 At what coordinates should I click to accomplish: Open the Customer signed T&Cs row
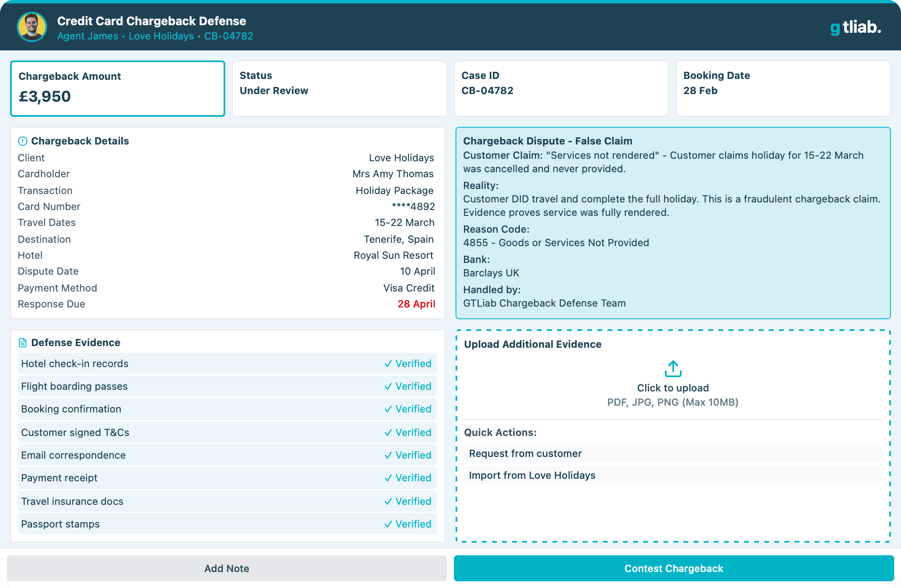point(227,433)
